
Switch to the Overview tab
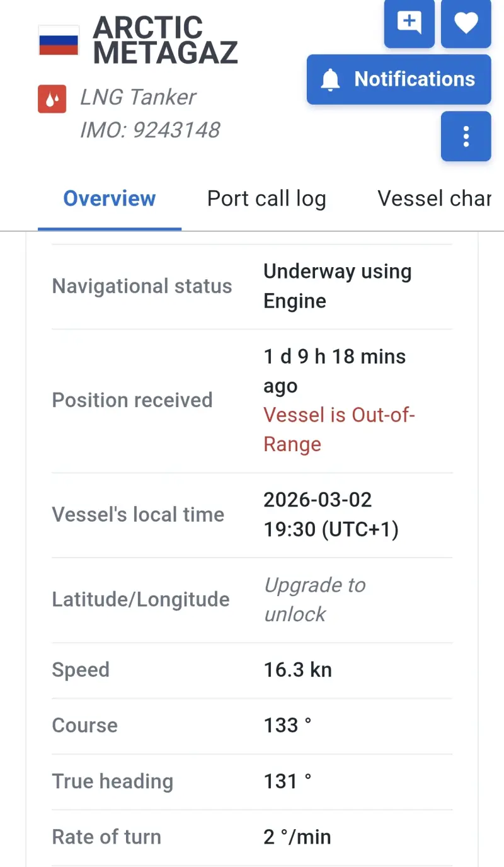click(110, 198)
